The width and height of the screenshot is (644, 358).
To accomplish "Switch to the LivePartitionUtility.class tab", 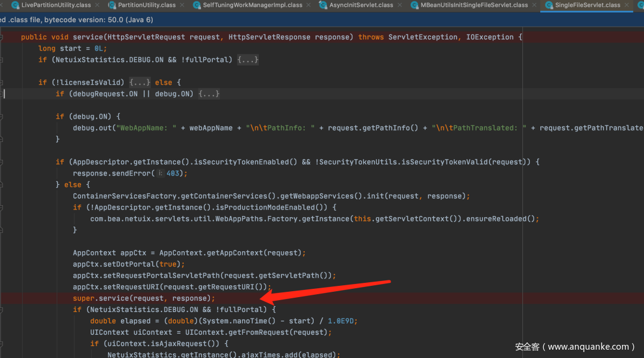I will pos(55,5).
